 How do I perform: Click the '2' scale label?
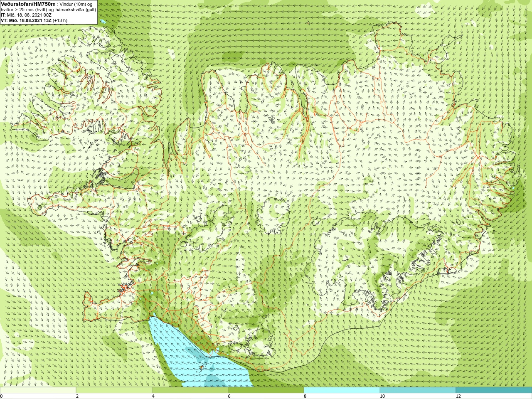click(77, 396)
